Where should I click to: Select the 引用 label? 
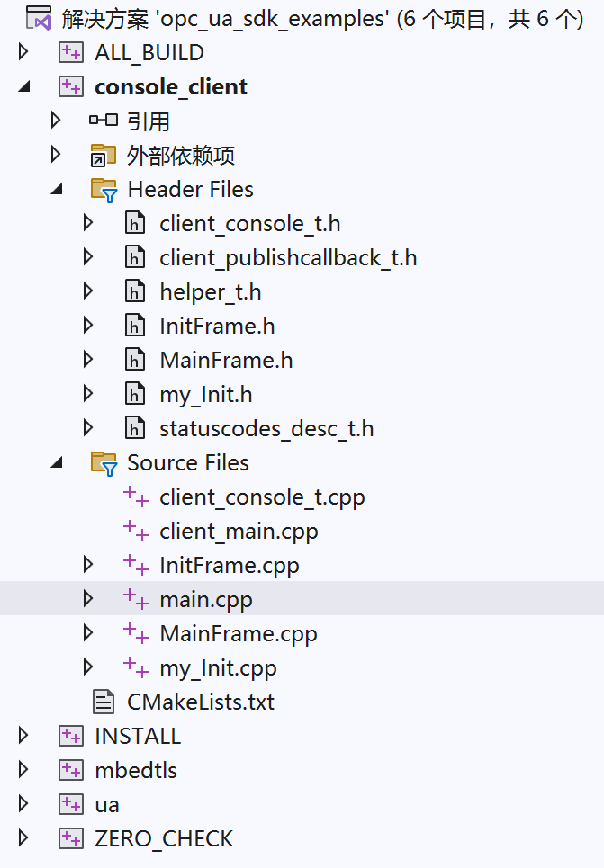pos(148,121)
